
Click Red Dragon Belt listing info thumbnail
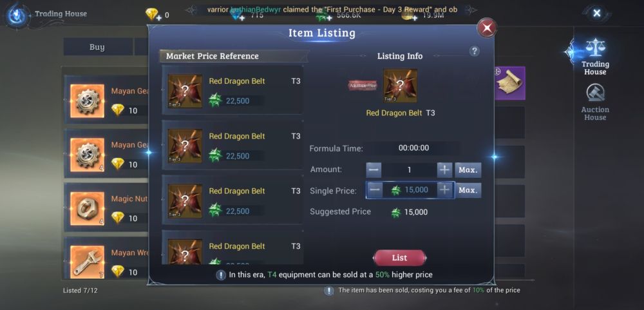coord(400,86)
